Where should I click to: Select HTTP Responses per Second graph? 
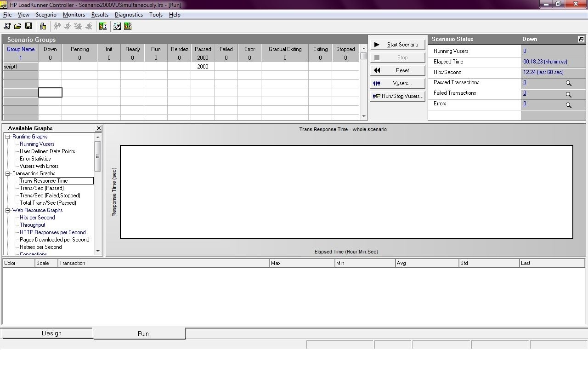52,232
